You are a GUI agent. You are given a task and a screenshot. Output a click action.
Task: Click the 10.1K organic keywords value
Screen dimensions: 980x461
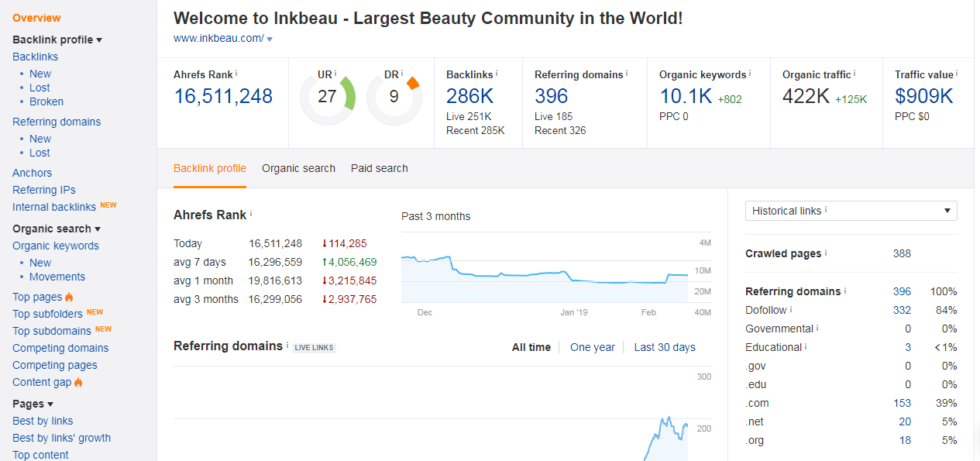686,96
